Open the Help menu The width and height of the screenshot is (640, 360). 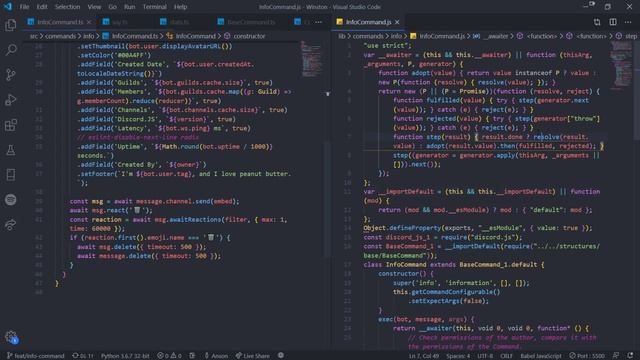(x=180, y=7)
